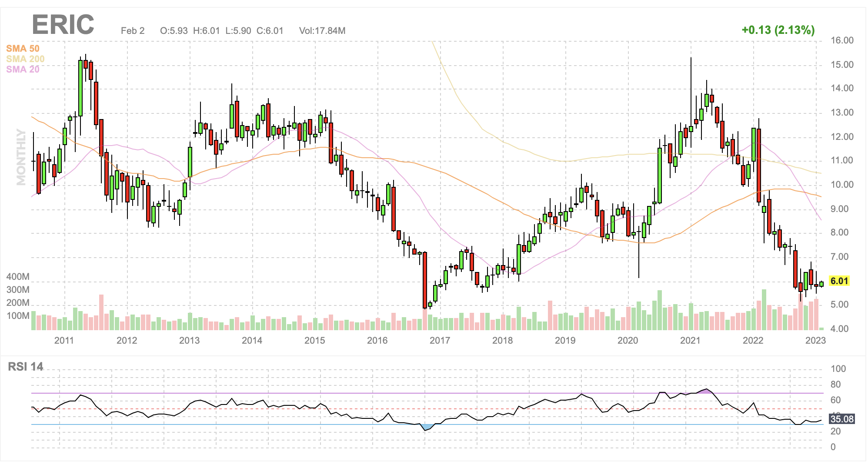Click the 8.00 price axis label
The width and height of the screenshot is (868, 464).
coord(840,232)
